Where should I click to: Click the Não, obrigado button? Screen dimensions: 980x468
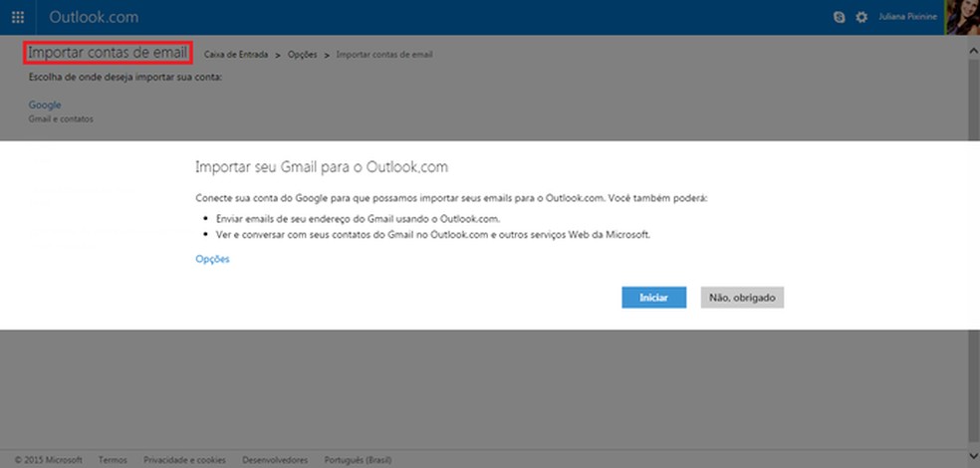742,298
